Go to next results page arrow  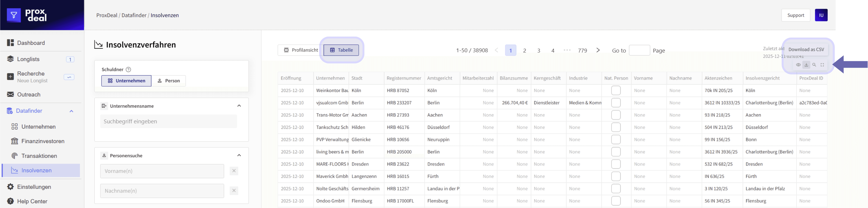coord(598,50)
